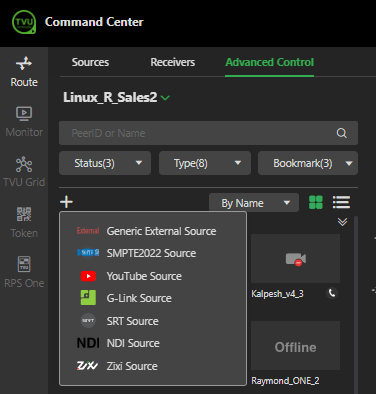Open the RPS One sidebar section
The image size is (376, 394).
tap(24, 273)
